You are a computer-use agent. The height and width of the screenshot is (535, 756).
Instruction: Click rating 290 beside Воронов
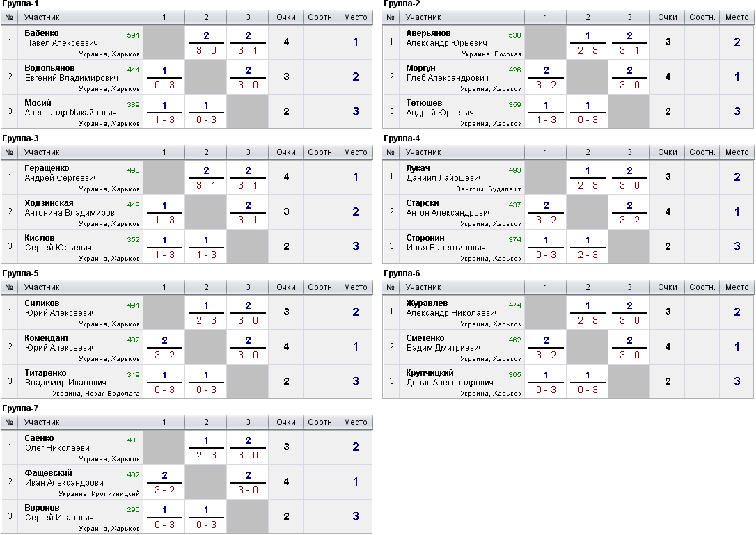point(133,509)
